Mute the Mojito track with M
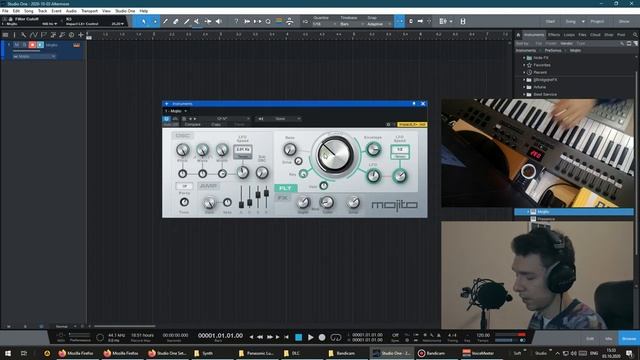 [17, 45]
